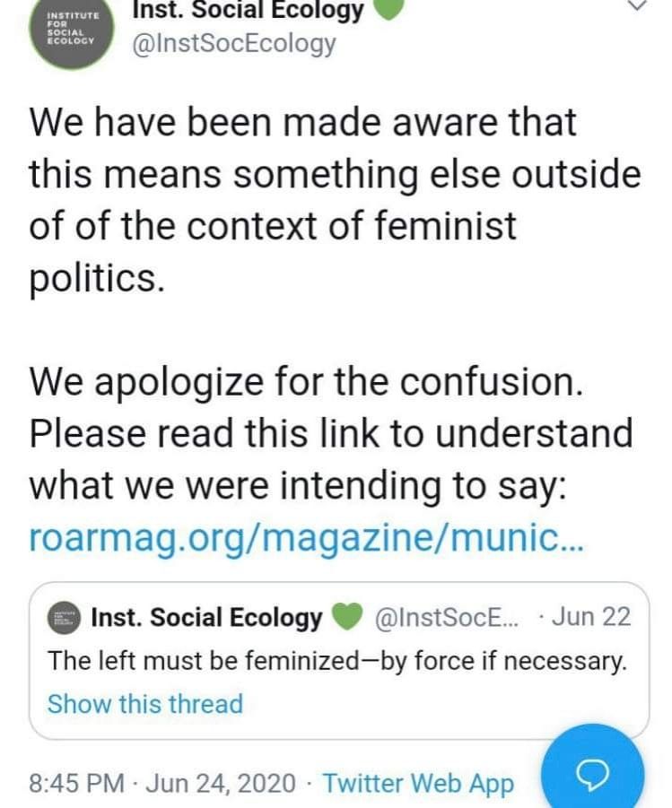
Task: Open the roarmag.org/magazine link
Action: pos(307,537)
